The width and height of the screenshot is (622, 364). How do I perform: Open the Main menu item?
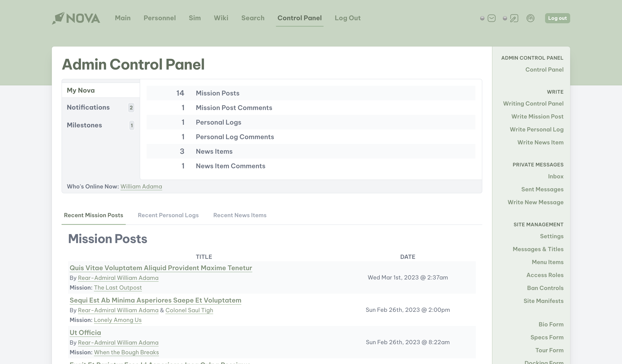pos(123,18)
